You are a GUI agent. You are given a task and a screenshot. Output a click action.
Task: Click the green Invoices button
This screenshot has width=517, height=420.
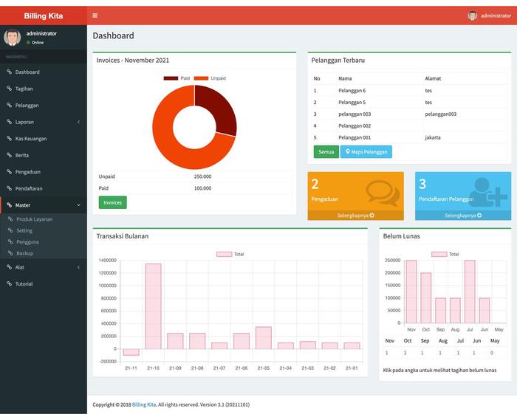tap(112, 202)
